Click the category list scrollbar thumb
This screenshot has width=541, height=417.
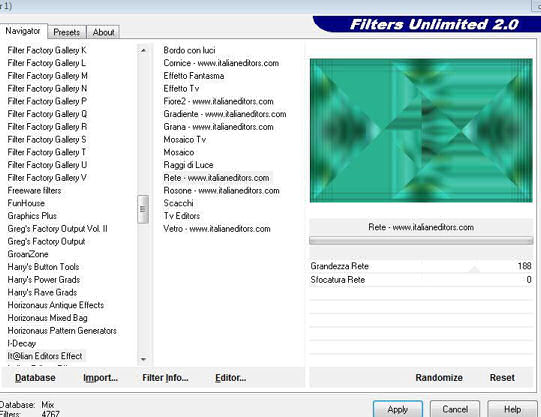[x=143, y=209]
